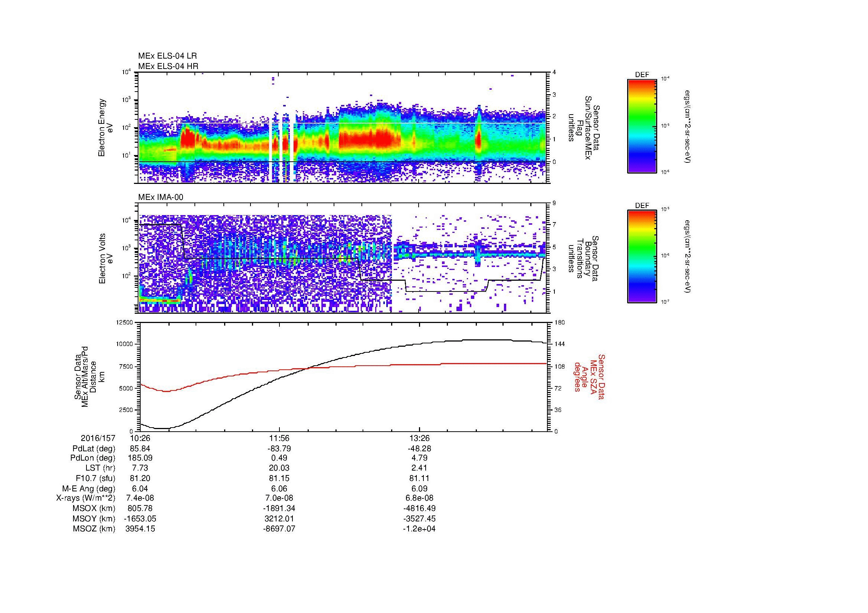Click the '7500' altitude axis tick
Image resolution: width=868 pixels, height=613 pixels.
click(x=127, y=366)
